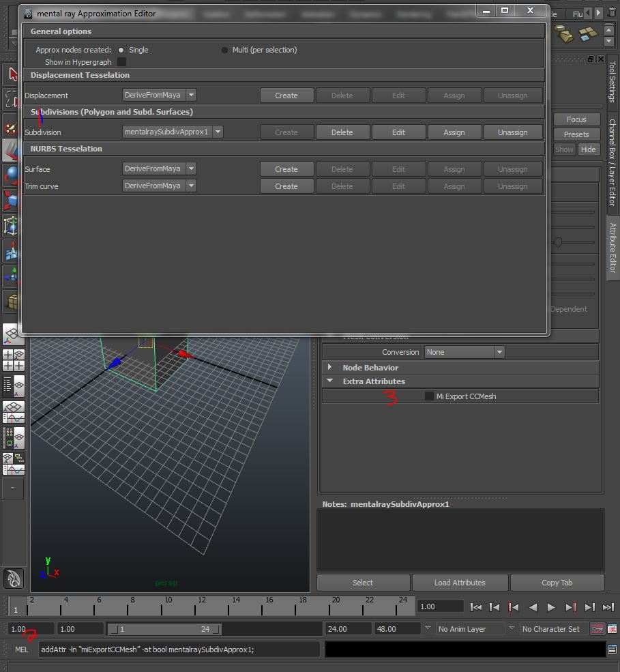
Task: Step forward one frame
Action: (x=589, y=607)
